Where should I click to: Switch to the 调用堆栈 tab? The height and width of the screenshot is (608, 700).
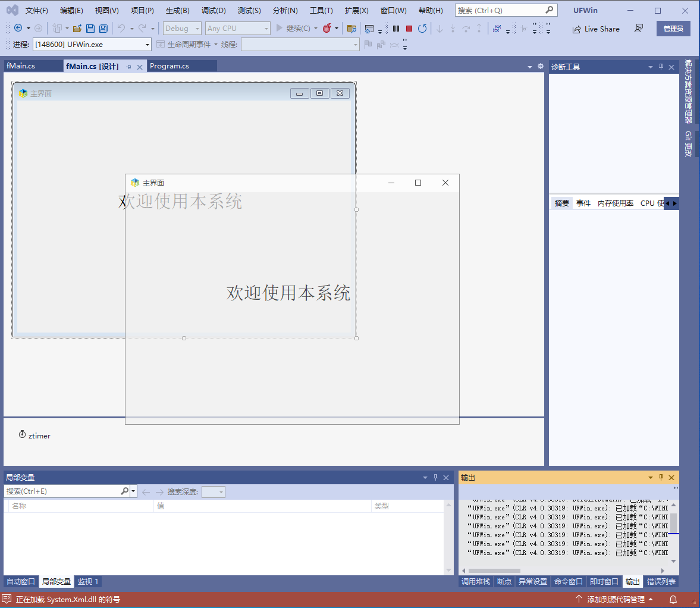coord(475,581)
